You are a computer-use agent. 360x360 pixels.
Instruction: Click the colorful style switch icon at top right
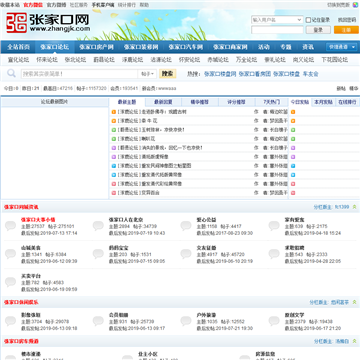(x=356, y=5)
